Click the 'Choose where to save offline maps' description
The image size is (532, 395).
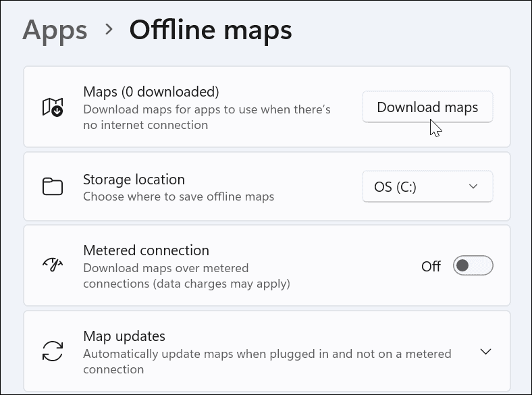pos(178,197)
